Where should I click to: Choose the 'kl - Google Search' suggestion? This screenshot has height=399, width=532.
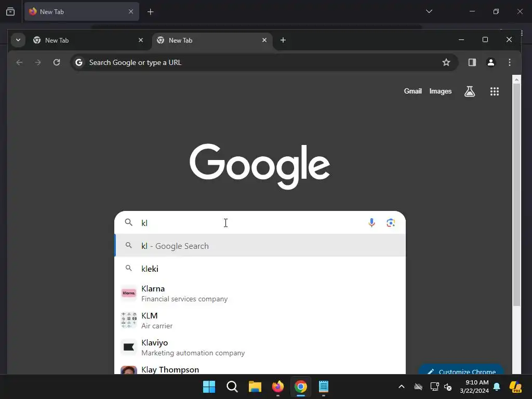[x=260, y=246]
